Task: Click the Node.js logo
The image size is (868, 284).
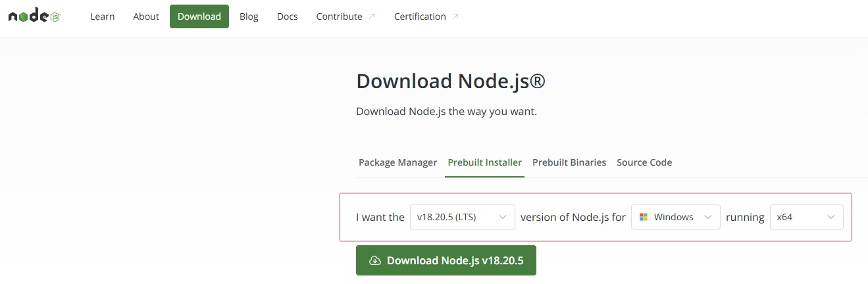Action: pos(34,16)
